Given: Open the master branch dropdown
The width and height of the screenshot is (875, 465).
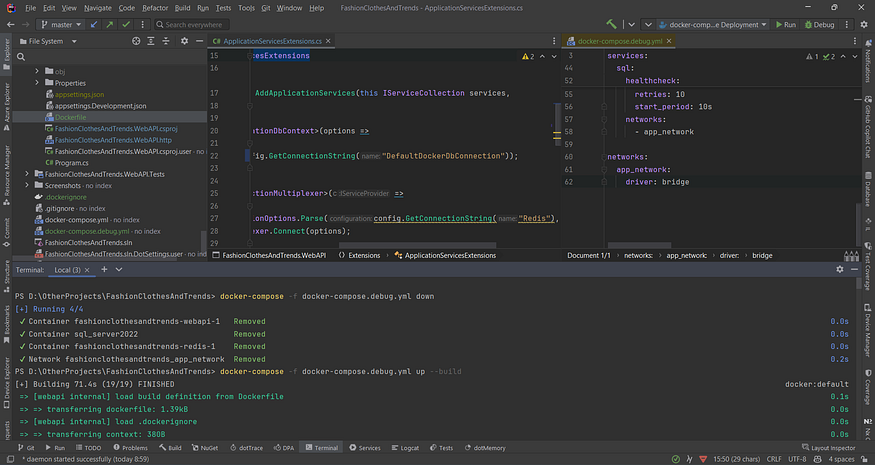Looking at the screenshot, I should [x=60, y=24].
